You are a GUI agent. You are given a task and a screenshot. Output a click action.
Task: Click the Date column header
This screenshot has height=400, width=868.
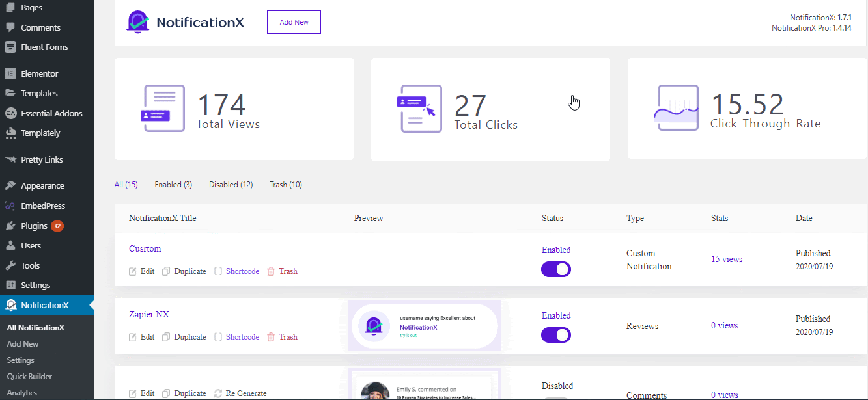pyautogui.click(x=804, y=219)
